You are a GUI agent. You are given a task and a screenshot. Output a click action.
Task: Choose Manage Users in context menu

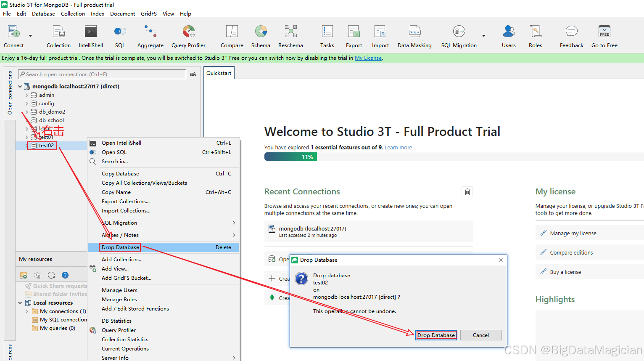[x=164, y=290]
